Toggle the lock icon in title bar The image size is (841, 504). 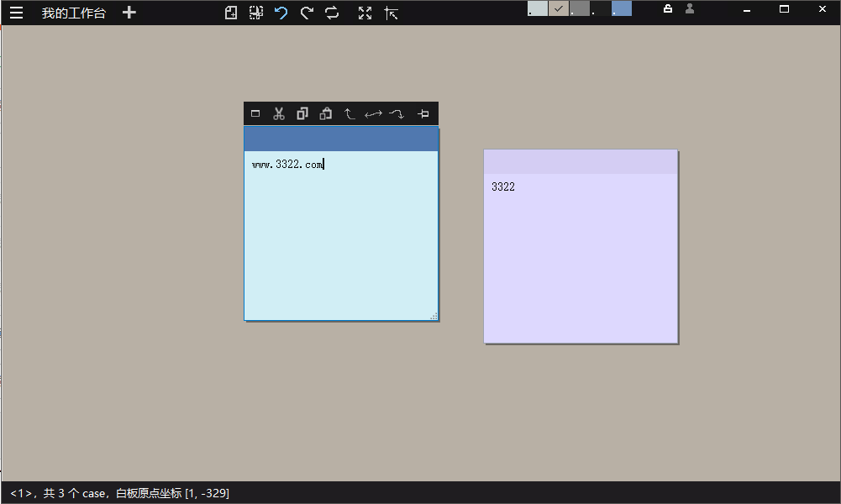point(668,8)
